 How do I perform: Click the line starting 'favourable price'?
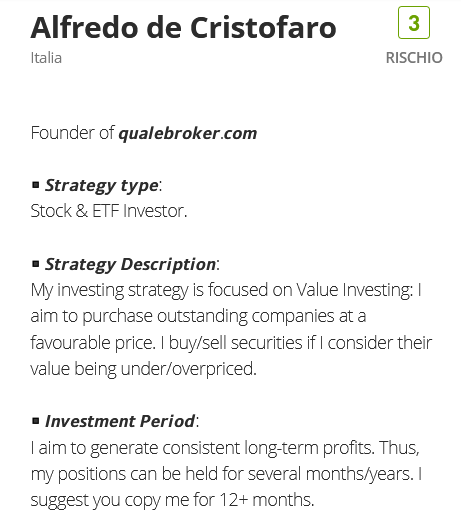[x=231, y=343]
